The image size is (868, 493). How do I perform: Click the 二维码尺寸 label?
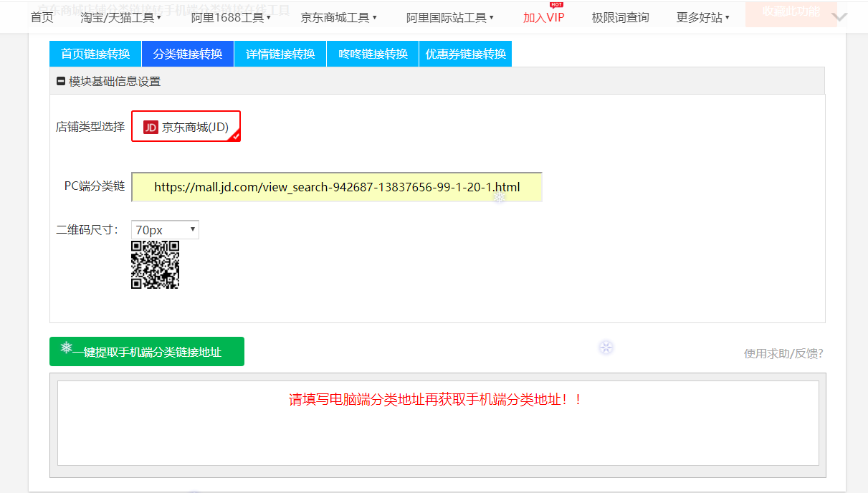pyautogui.click(x=87, y=230)
